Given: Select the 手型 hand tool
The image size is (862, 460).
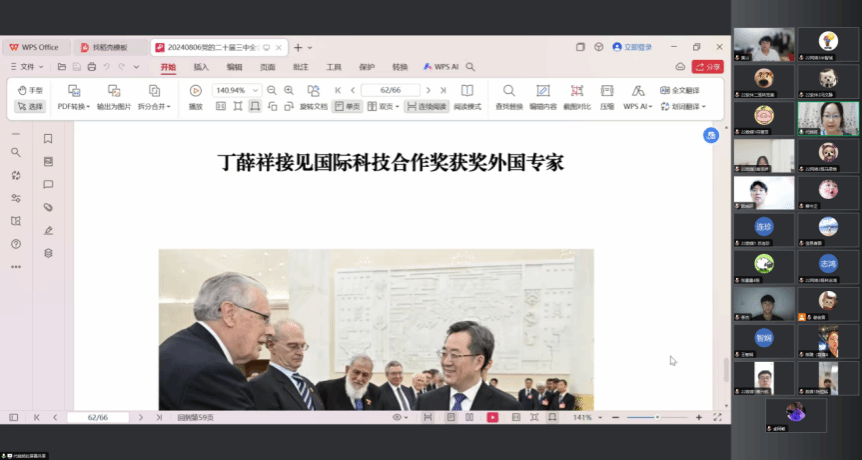Looking at the screenshot, I should pos(30,90).
